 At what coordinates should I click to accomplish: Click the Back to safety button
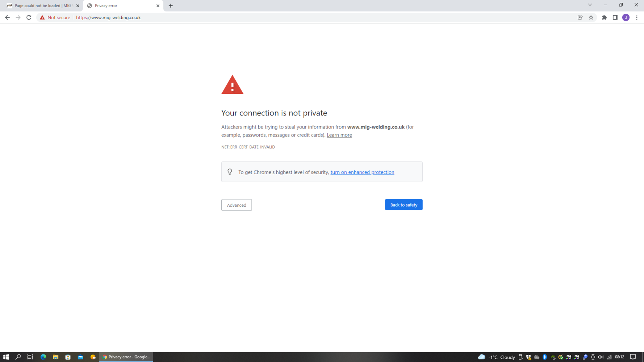tap(403, 205)
